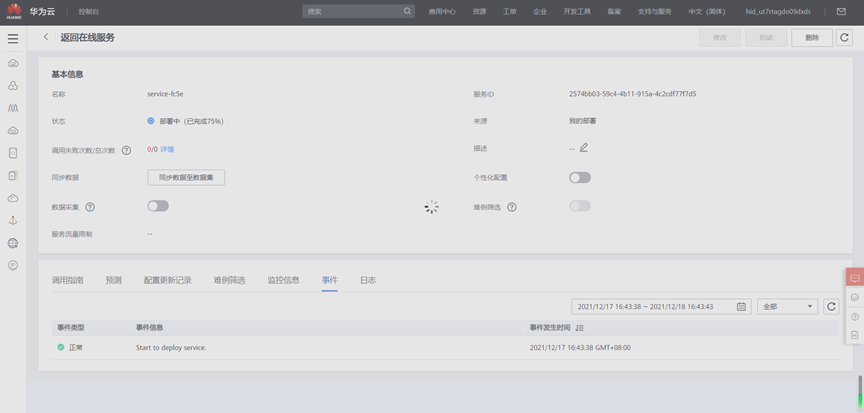This screenshot has width=864, height=413.
Task: Click the three-circles sidebar icon
Action: [13, 86]
